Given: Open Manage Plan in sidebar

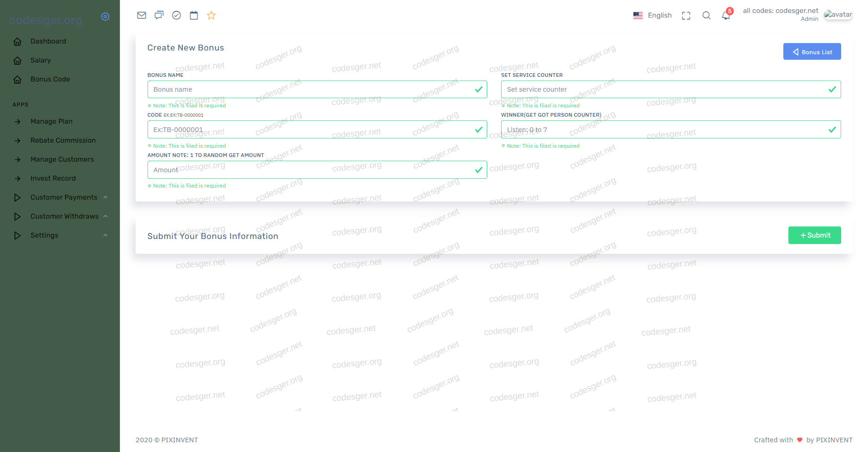Looking at the screenshot, I should tap(51, 121).
